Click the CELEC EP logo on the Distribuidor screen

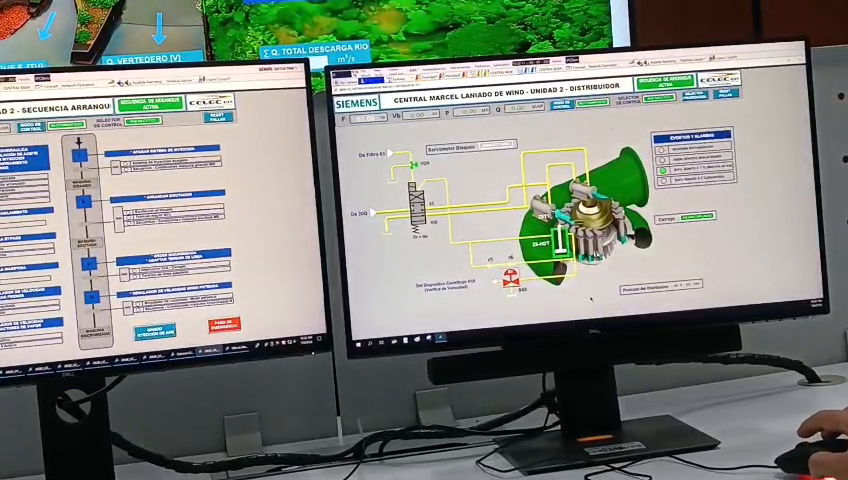(x=719, y=79)
